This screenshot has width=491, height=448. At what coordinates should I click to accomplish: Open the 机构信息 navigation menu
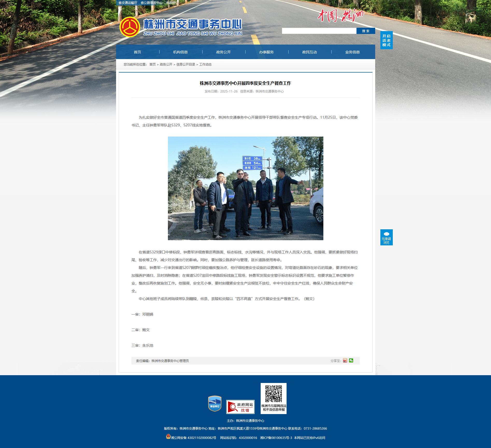pyautogui.click(x=180, y=52)
